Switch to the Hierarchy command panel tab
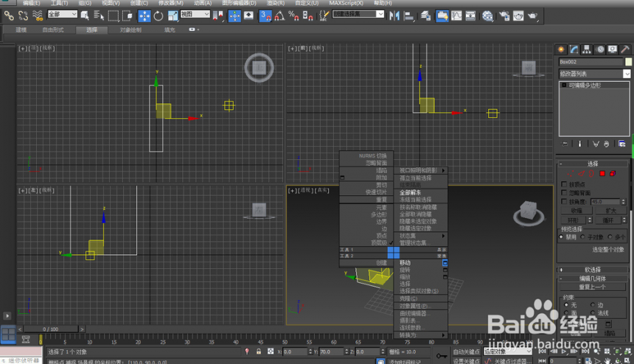 [x=586, y=49]
